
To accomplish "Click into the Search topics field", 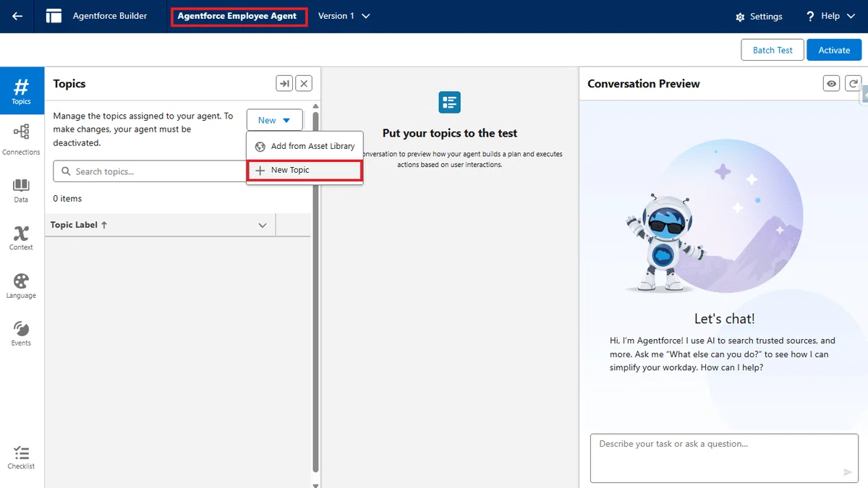I will tap(150, 171).
